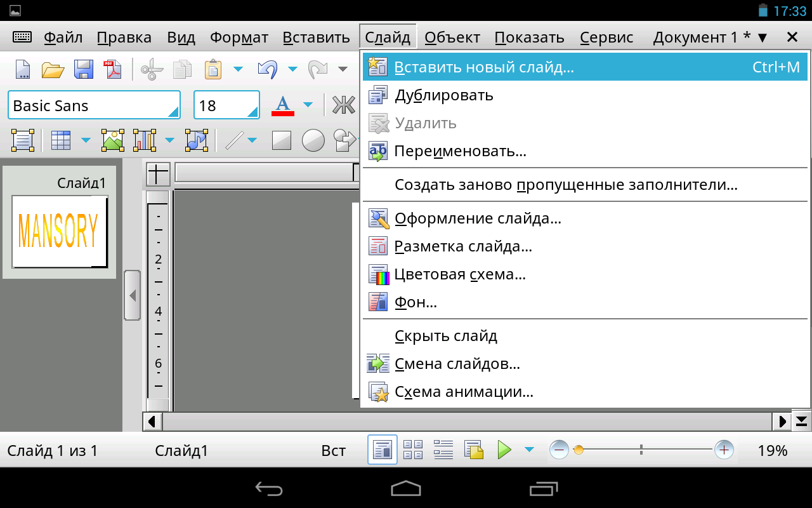
Task: Open the Вставить menu
Action: click(x=316, y=37)
